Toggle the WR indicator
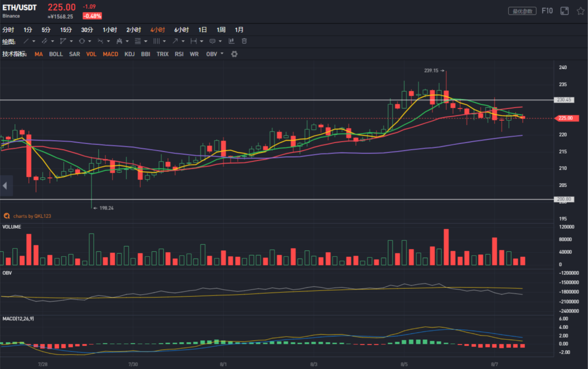 click(194, 54)
